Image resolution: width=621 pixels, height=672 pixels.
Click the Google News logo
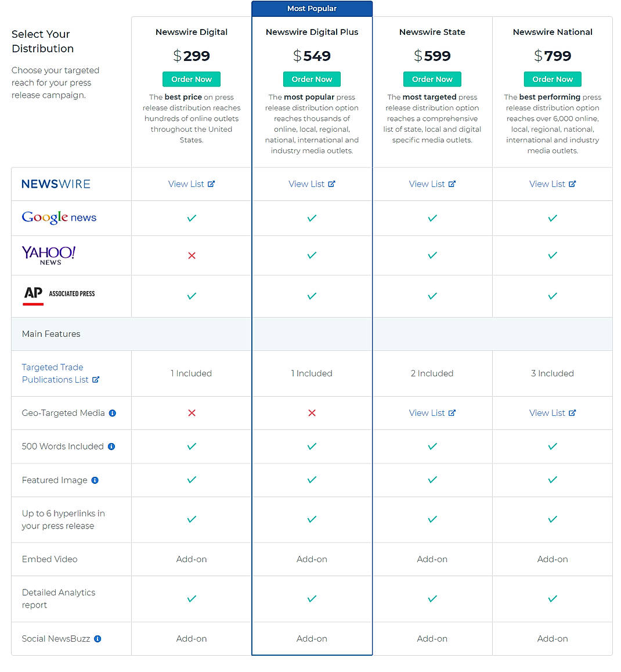pyautogui.click(x=59, y=218)
